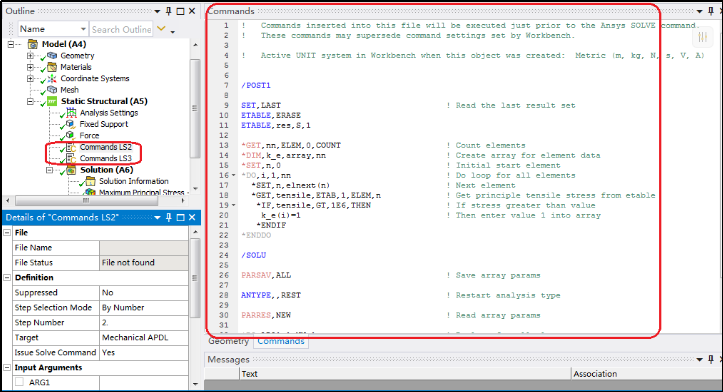Click the Solution (A6) icon
The width and height of the screenshot is (723, 392).
(x=71, y=170)
